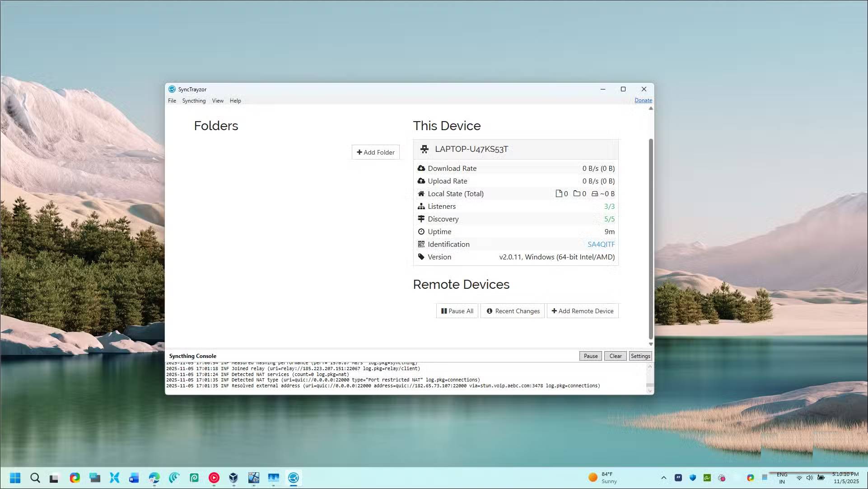Expand hidden system tray icons

coord(663,478)
